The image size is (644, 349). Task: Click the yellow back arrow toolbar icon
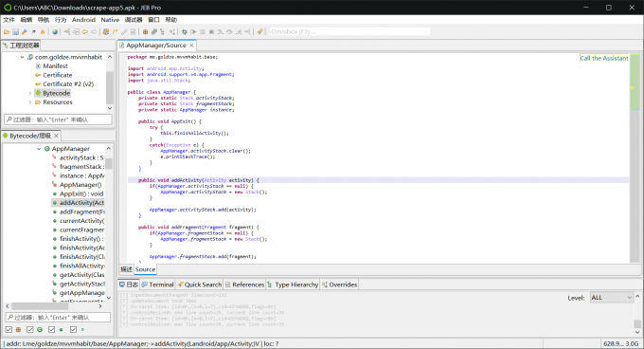point(85,31)
